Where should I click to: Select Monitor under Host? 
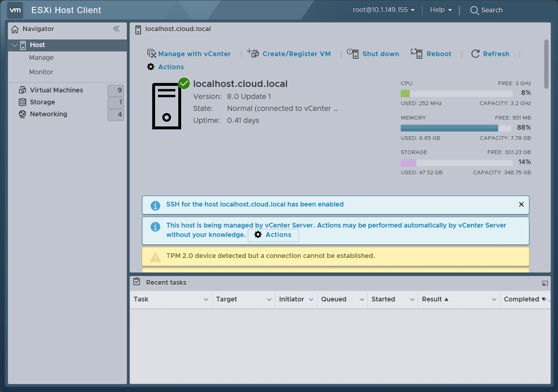click(x=41, y=72)
